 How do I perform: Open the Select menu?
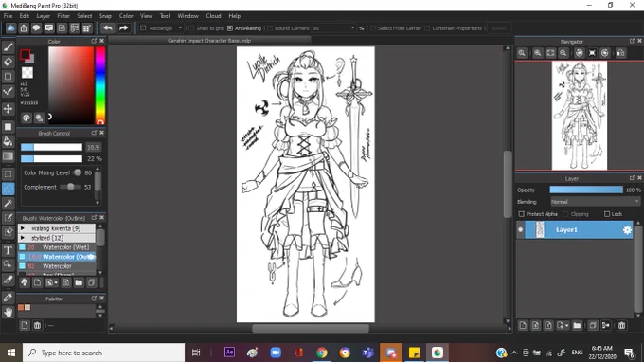[x=84, y=16]
